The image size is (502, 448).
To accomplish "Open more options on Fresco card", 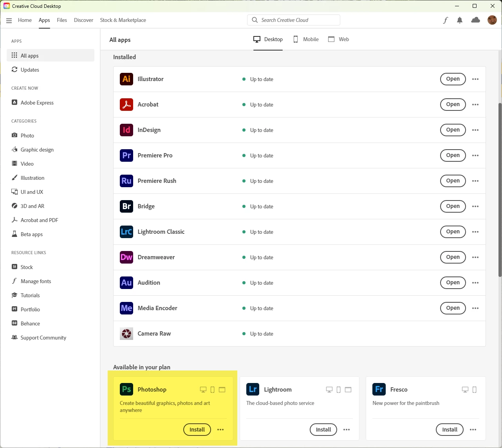I will click(x=473, y=430).
